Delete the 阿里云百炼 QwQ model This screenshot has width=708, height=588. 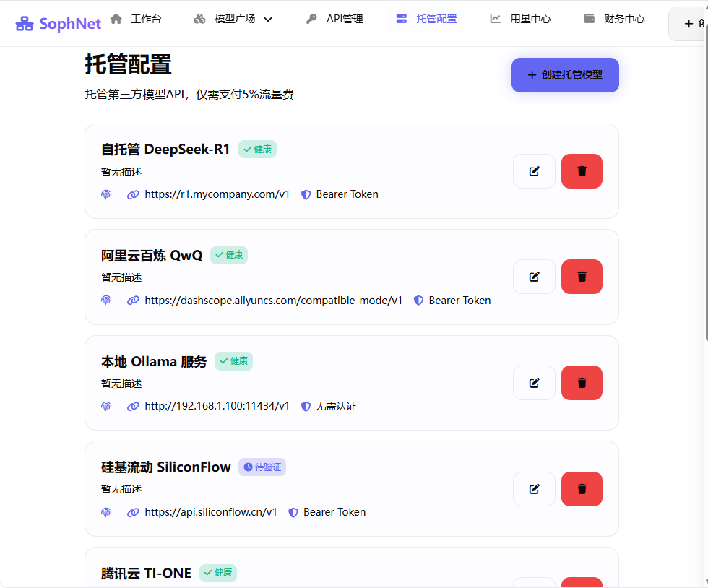pos(582,277)
